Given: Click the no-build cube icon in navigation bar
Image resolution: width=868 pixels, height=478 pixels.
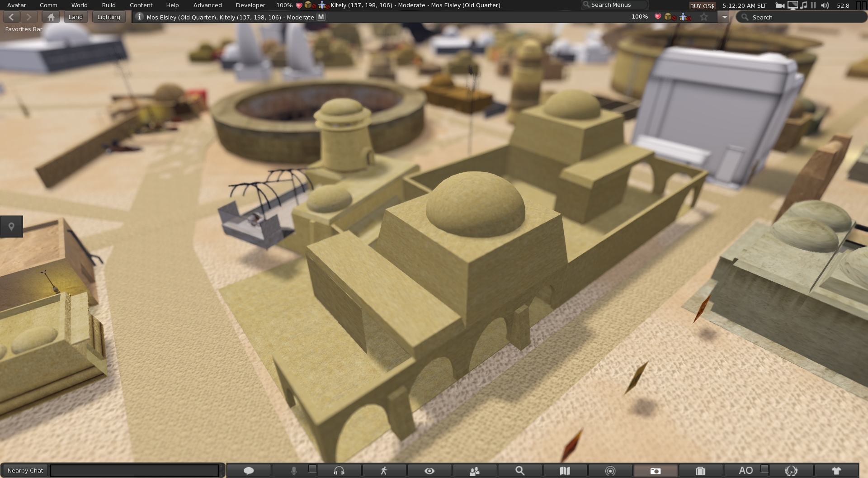Looking at the screenshot, I should coord(670,17).
